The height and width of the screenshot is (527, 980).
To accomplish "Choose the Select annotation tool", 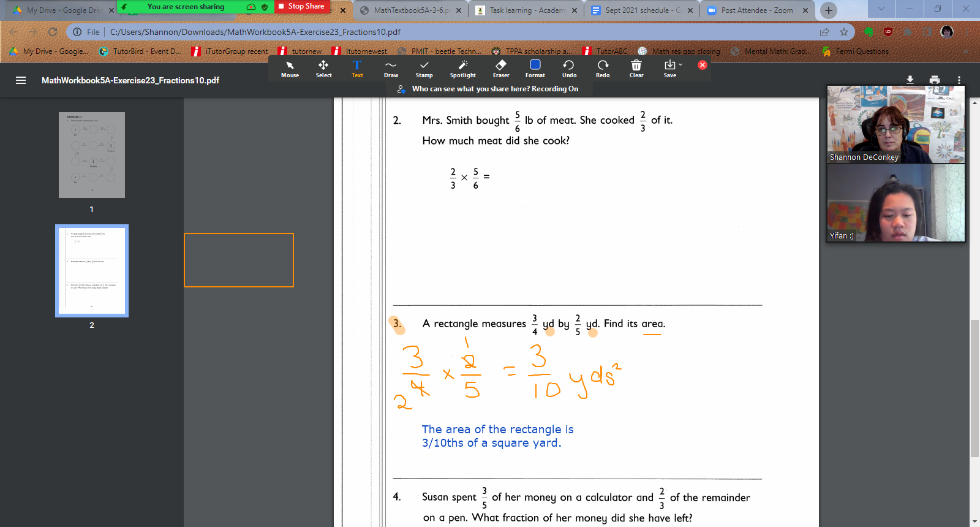I will pos(323,69).
